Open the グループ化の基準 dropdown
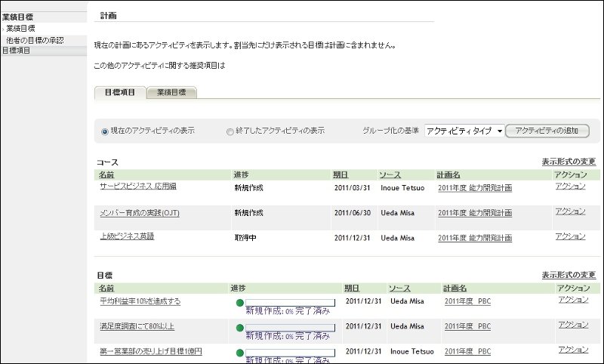This screenshot has height=364, width=604. click(x=464, y=131)
